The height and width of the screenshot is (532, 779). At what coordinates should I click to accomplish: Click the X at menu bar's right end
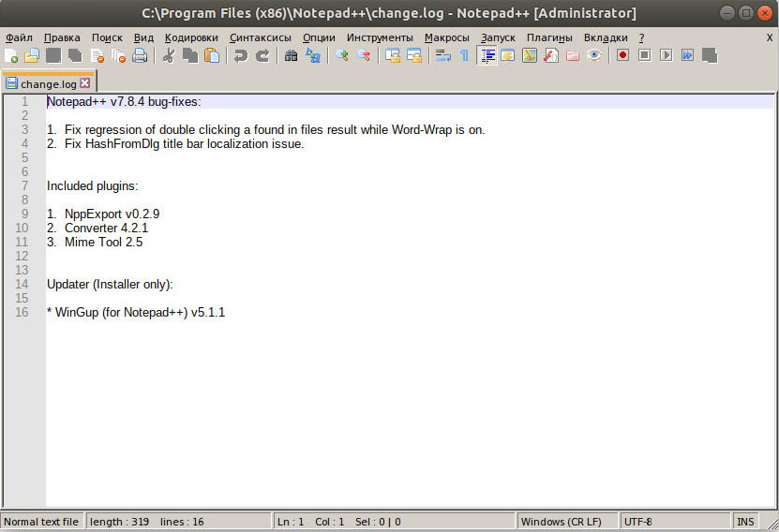tap(769, 37)
